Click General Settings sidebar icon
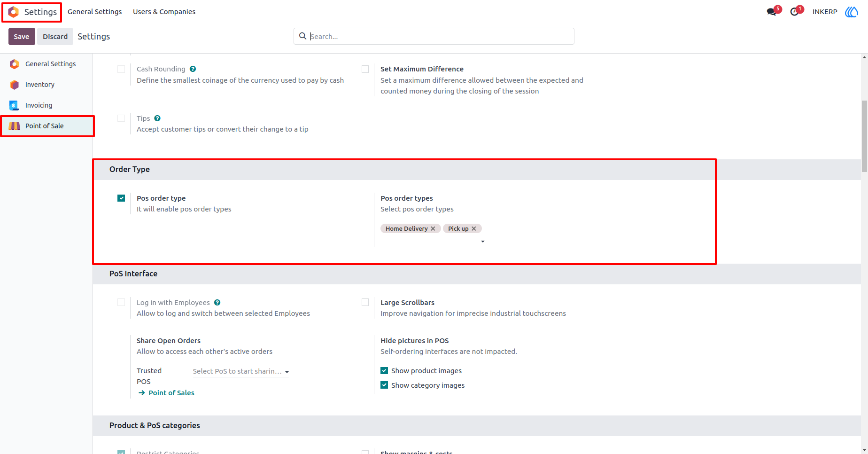868x454 pixels. click(15, 64)
